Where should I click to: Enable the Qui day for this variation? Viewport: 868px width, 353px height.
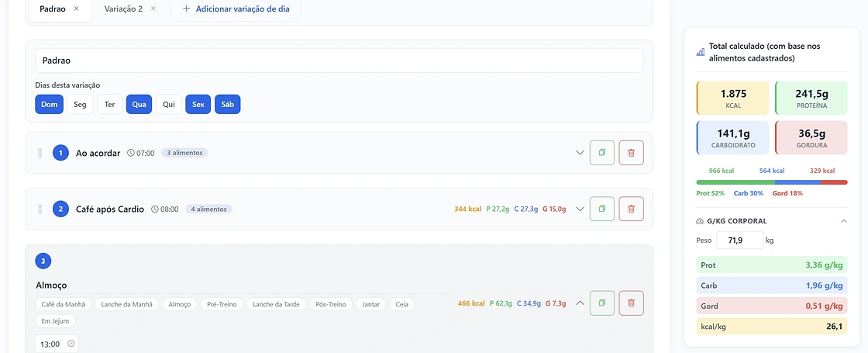tap(169, 105)
